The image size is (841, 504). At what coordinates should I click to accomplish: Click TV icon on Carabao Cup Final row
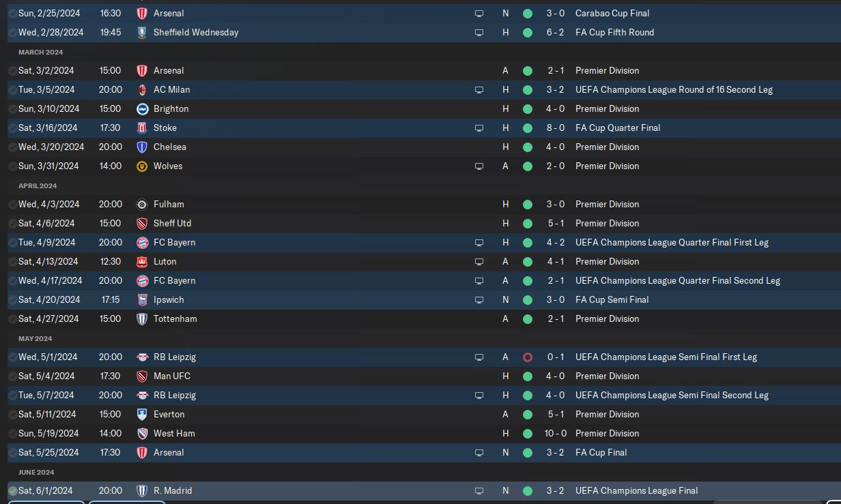(479, 13)
